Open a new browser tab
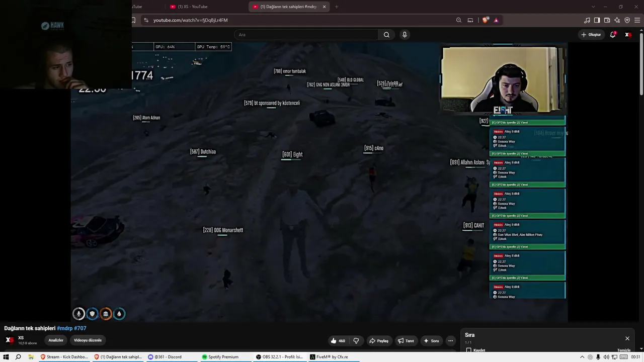Image resolution: width=644 pixels, height=362 pixels. (x=337, y=7)
